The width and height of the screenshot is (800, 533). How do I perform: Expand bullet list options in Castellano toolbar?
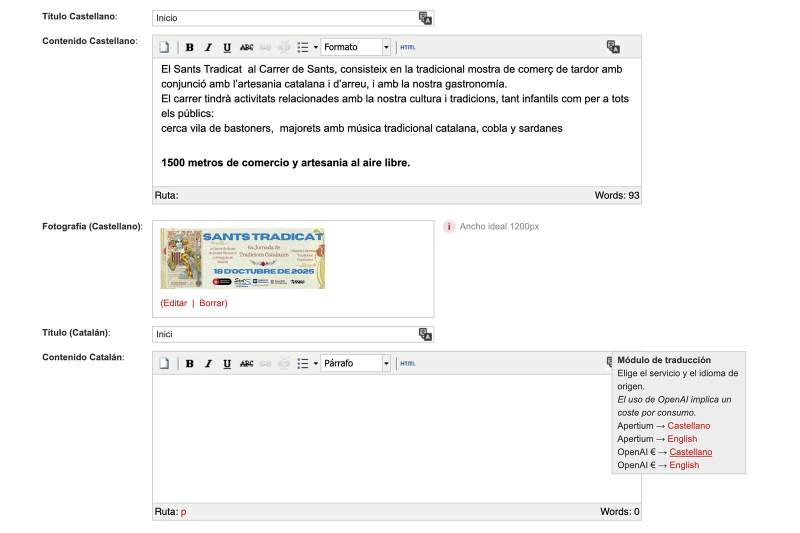316,47
